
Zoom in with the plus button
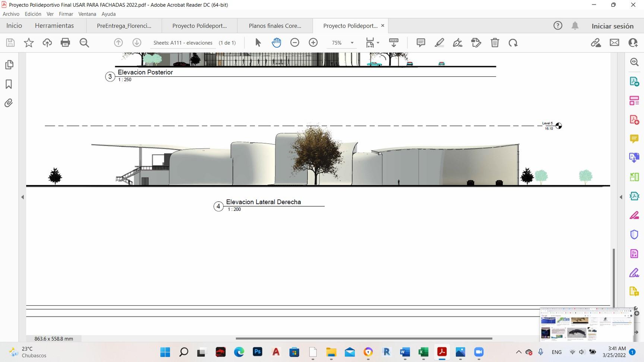tap(313, 43)
